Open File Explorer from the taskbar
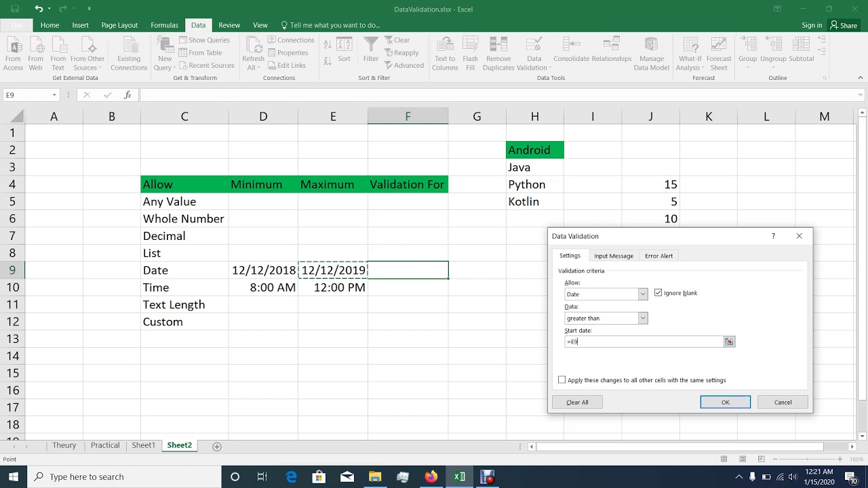The width and height of the screenshot is (868, 488). (375, 476)
